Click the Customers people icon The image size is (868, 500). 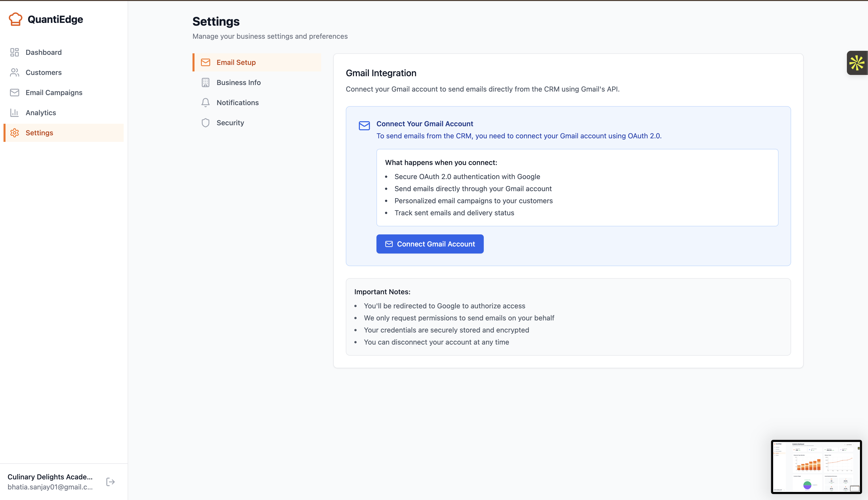[14, 72]
